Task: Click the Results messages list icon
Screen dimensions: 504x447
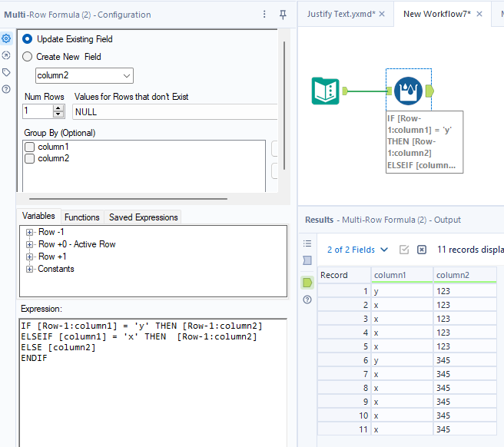Action: point(307,243)
